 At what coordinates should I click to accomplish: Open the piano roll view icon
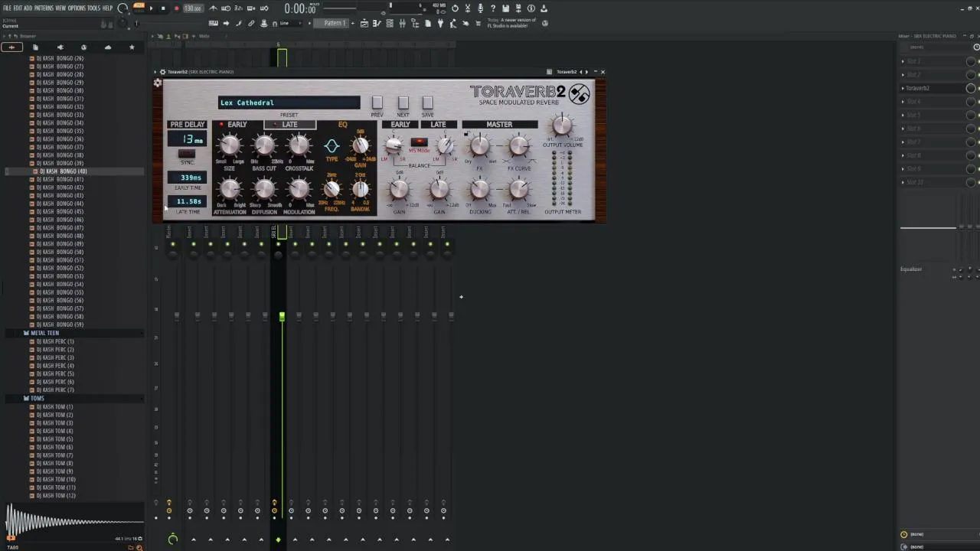377,23
